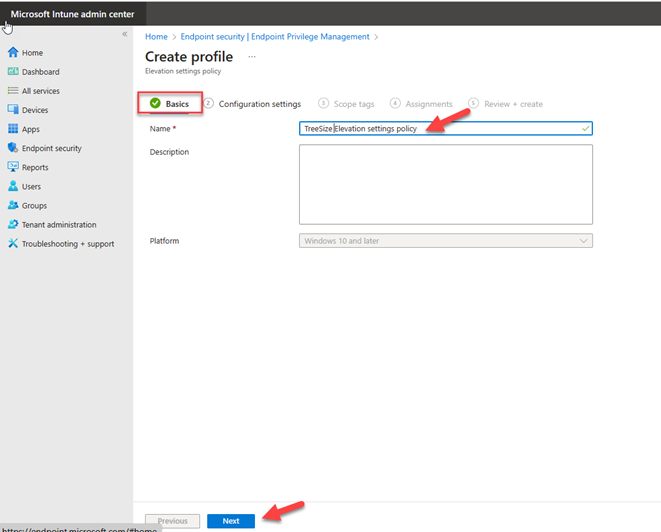Switch to Scope tags step
Viewport: 661px width, 532px height.
(347, 104)
